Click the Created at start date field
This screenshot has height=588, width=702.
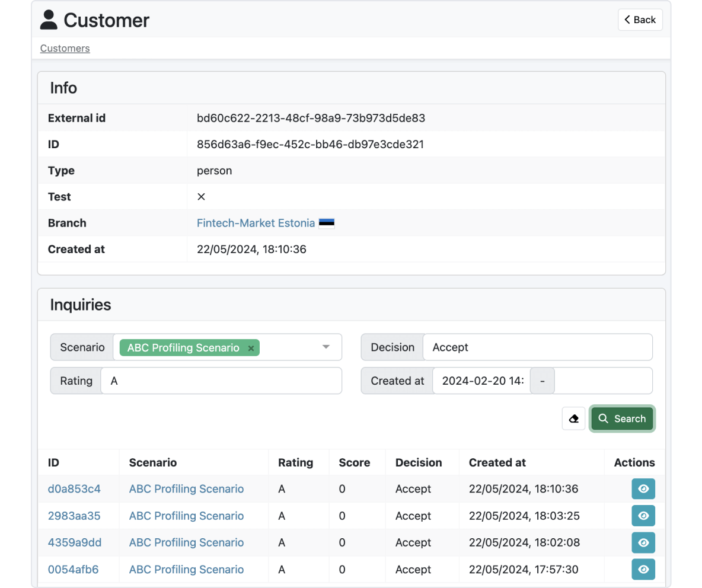[x=481, y=381]
